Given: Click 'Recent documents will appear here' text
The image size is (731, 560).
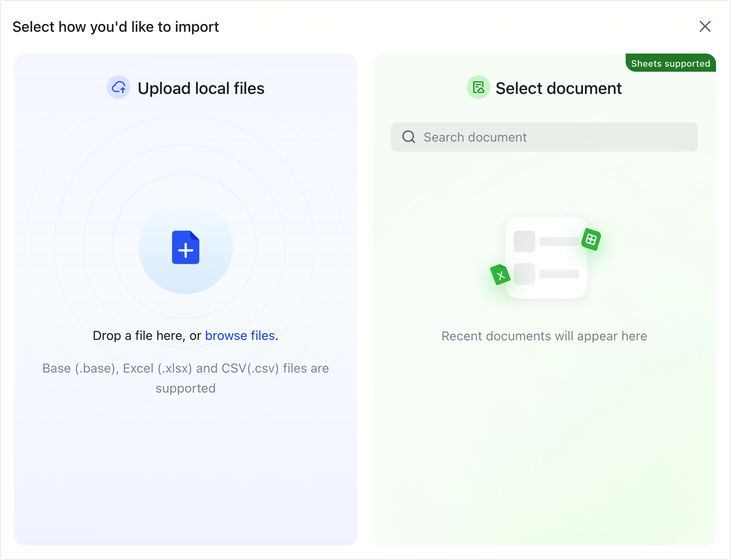Looking at the screenshot, I should coord(544,336).
